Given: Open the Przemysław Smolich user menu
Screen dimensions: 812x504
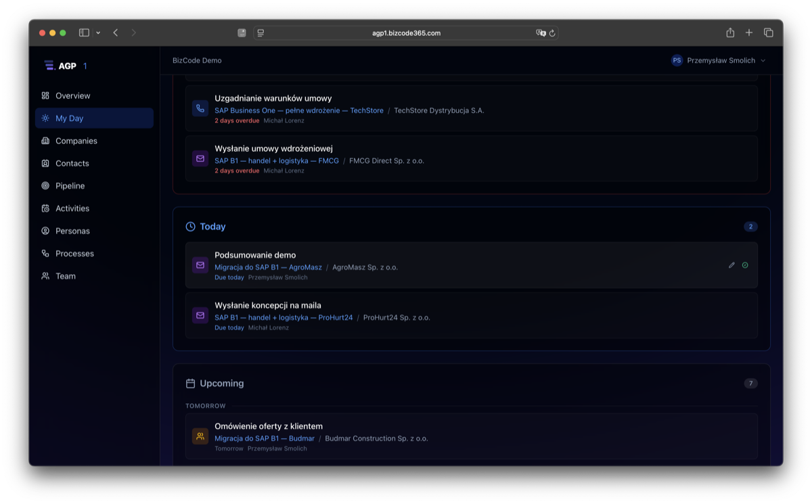Looking at the screenshot, I should (x=719, y=60).
